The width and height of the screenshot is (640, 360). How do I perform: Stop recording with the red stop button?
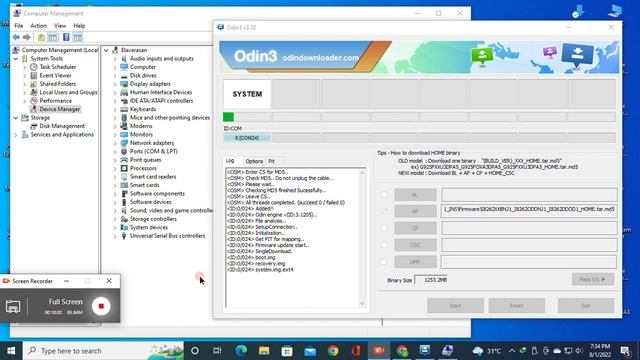tap(101, 306)
